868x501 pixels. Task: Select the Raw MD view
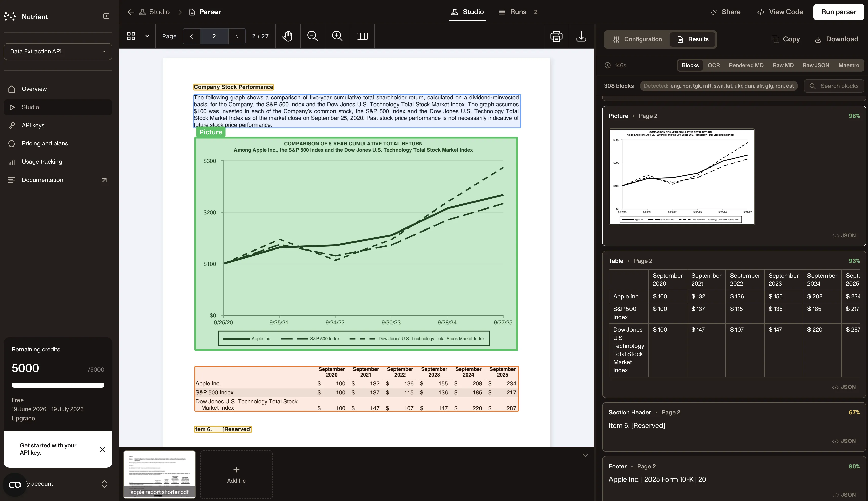tap(783, 65)
